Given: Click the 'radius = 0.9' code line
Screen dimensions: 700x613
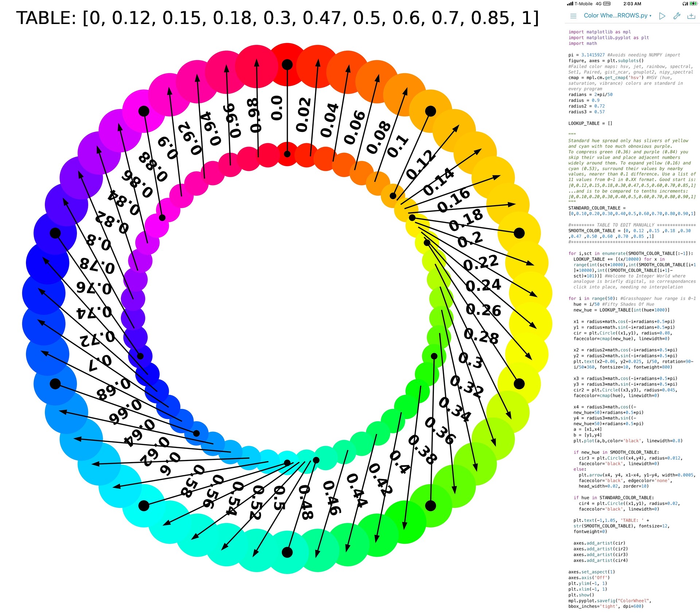Looking at the screenshot, I should [x=584, y=100].
